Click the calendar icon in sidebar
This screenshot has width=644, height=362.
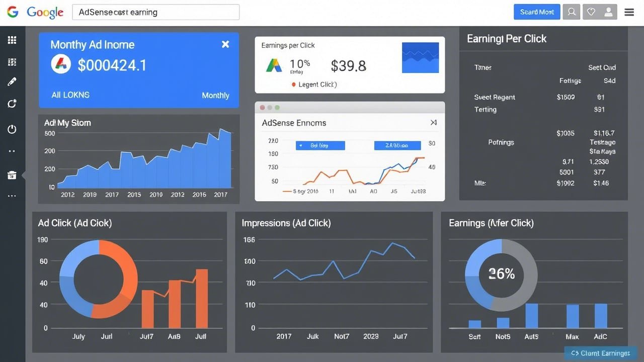click(12, 175)
